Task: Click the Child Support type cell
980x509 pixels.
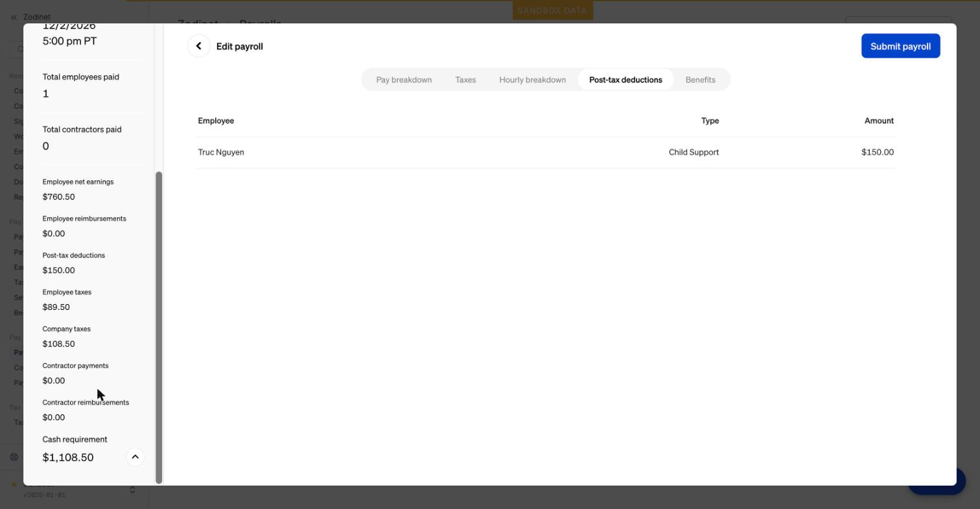Action: click(x=694, y=152)
